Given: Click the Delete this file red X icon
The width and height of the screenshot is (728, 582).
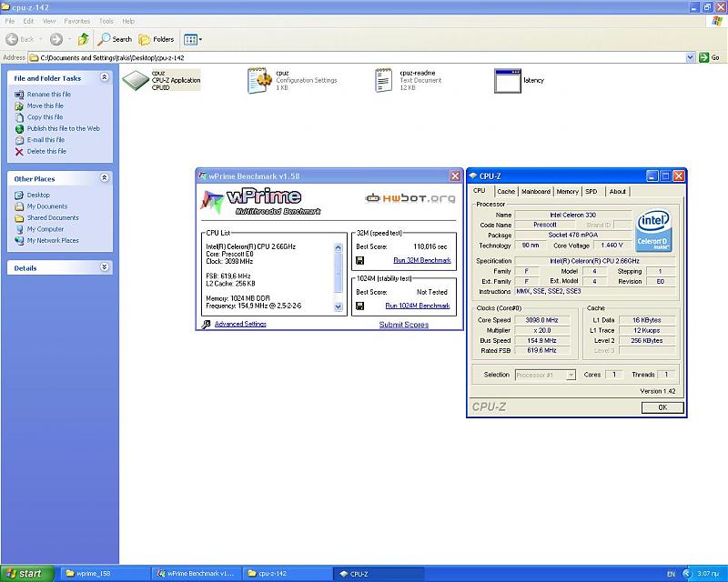Looking at the screenshot, I should [x=19, y=151].
